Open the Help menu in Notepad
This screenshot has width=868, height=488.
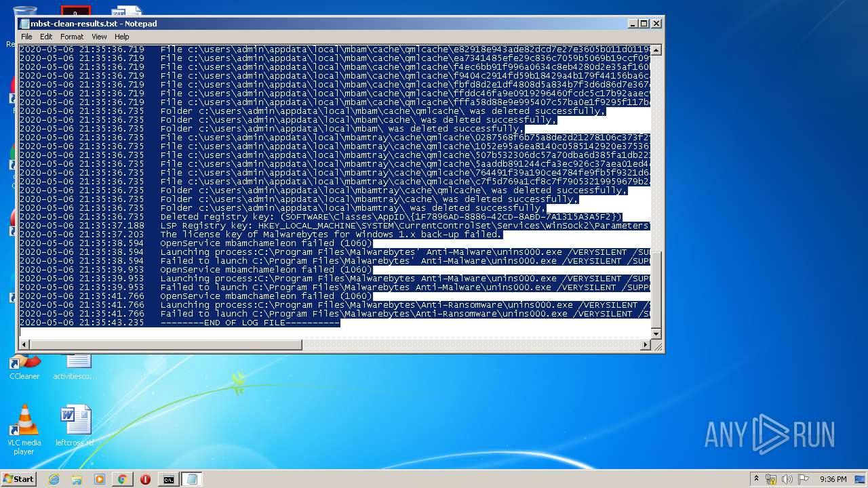pos(122,37)
